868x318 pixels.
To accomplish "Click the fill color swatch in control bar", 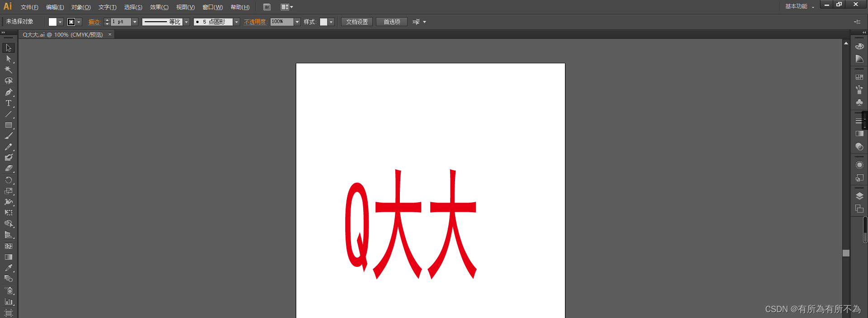I will click(x=53, y=22).
